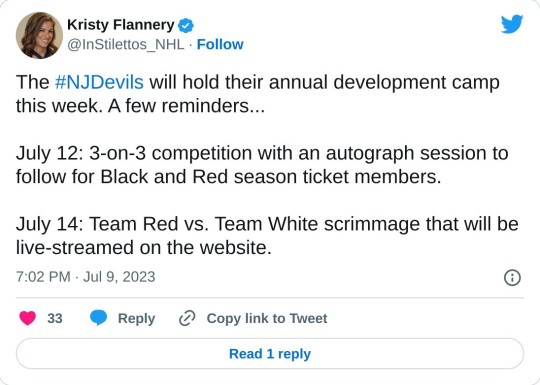Open Kristy Flannery's profile picture
Viewport: 540px width, 385px height.
(x=39, y=35)
